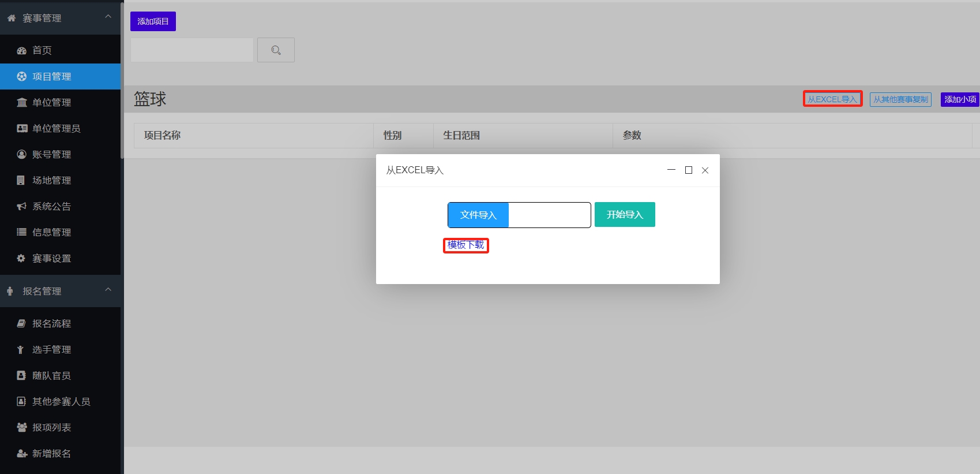Click the 单位管理 building icon
This screenshot has height=474, width=980.
pyautogui.click(x=22, y=103)
